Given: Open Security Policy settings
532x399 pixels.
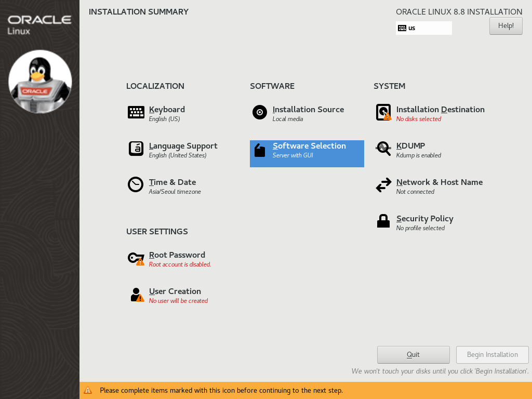Looking at the screenshot, I should 425,219.
